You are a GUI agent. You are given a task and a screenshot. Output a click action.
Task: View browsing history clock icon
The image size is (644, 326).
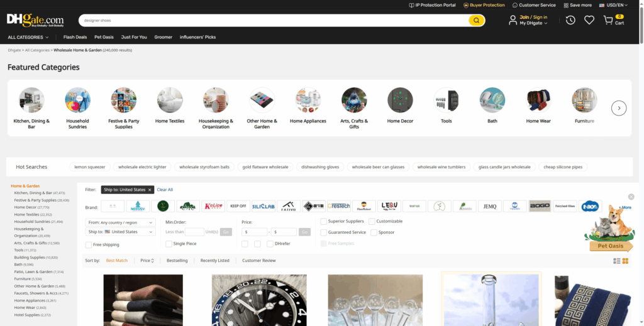[570, 20]
